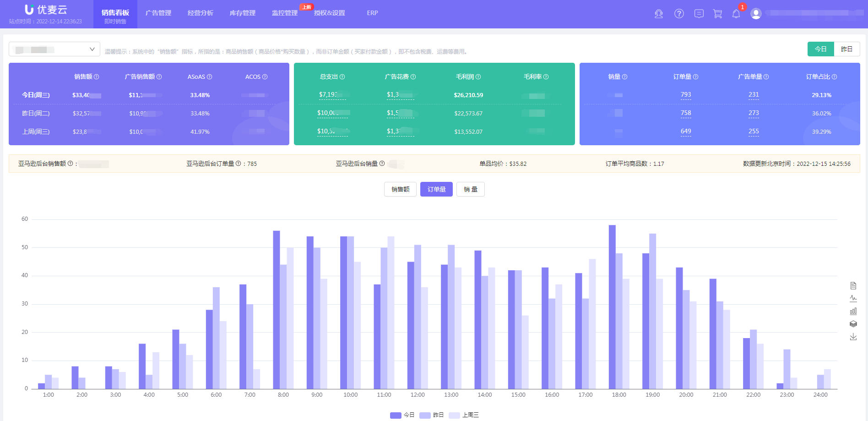Image resolution: width=868 pixels, height=421 pixels.
Task: Open the report document icon beside the chart
Action: pos(853,285)
